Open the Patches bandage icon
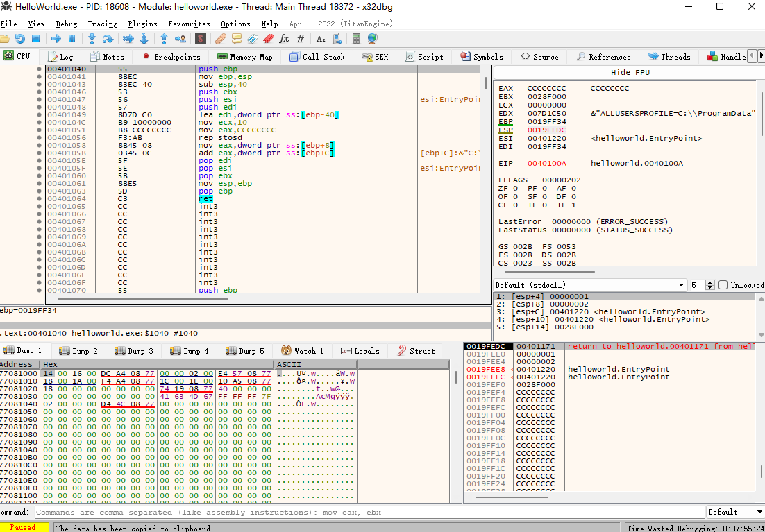Image resolution: width=765 pixels, height=532 pixels. pos(221,39)
